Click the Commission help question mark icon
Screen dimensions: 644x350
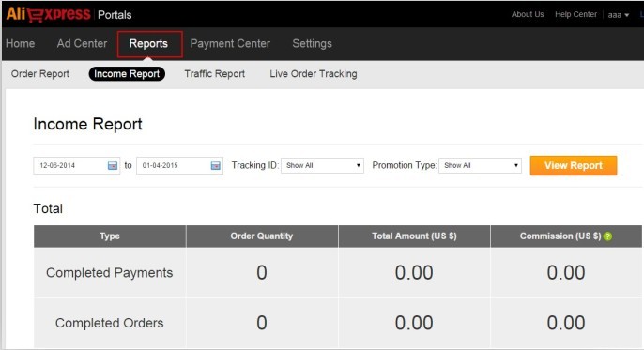pyautogui.click(x=608, y=236)
